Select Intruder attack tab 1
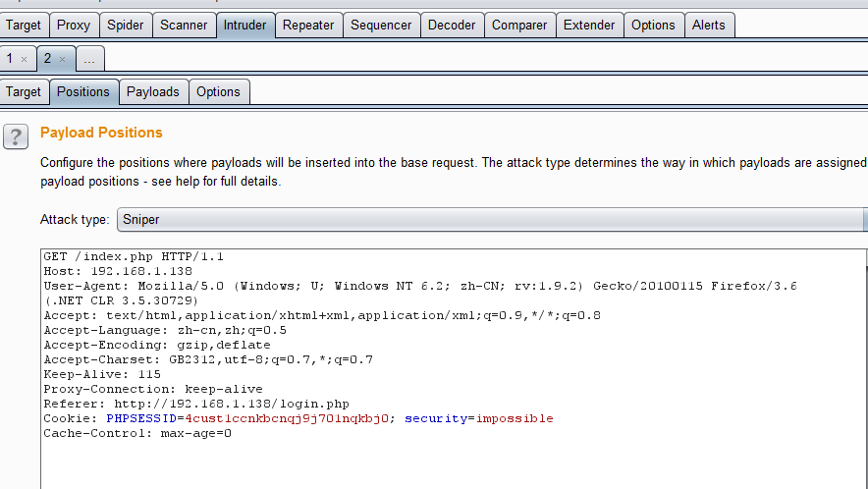The width and height of the screenshot is (868, 489). point(10,59)
